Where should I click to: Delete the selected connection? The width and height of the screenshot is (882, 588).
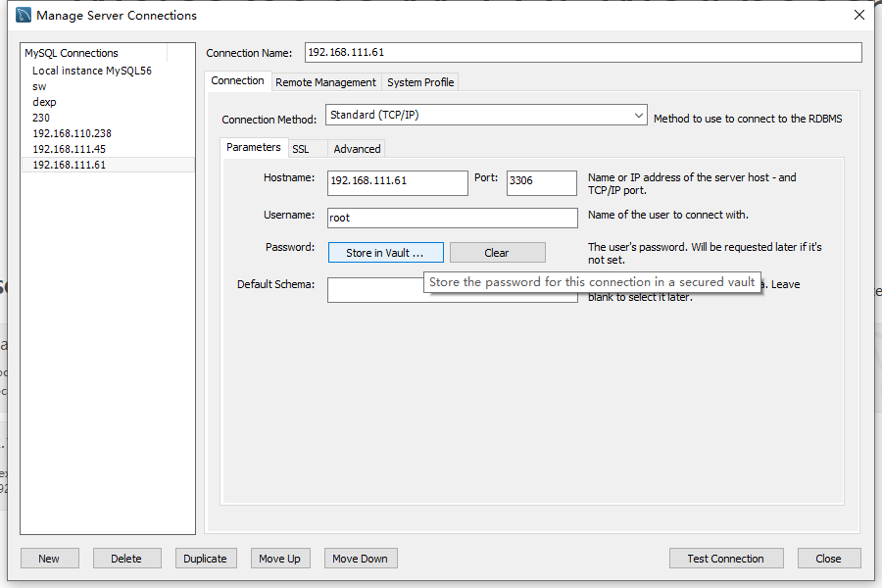coord(126,559)
